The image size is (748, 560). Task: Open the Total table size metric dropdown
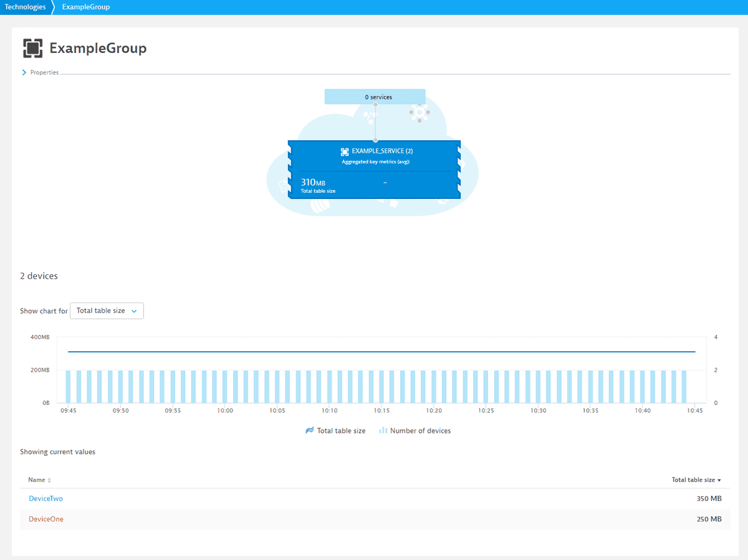tap(106, 310)
